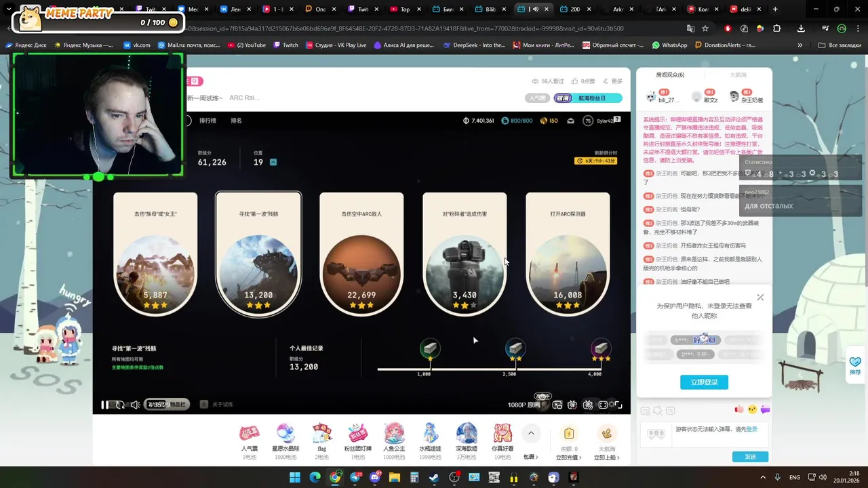868x488 pixels.
Task: Enter fullscreen mode on the video
Action: (x=618, y=405)
